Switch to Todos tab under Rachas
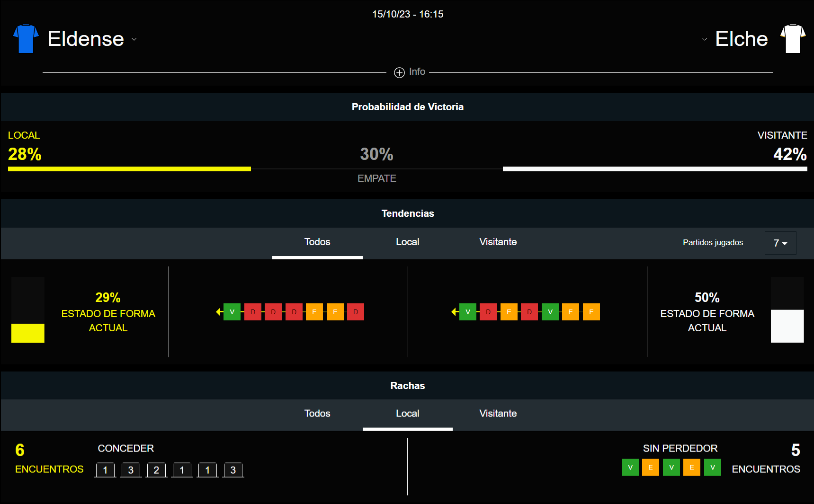The height and width of the screenshot is (504, 814). tap(317, 414)
